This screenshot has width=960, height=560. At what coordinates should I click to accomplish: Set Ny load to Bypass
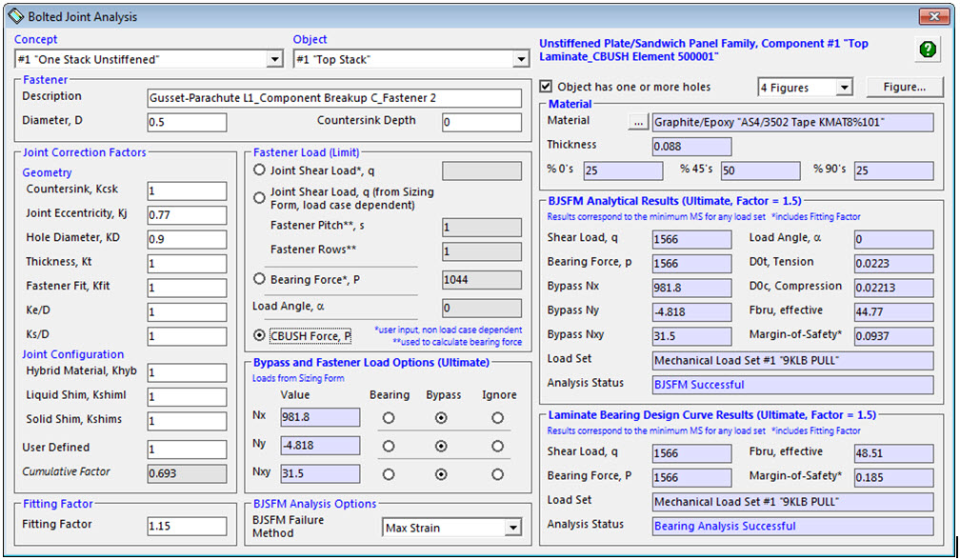point(441,446)
